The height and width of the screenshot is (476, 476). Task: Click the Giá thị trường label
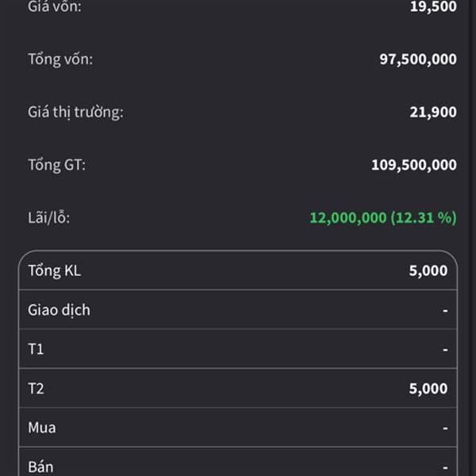[x=75, y=112]
